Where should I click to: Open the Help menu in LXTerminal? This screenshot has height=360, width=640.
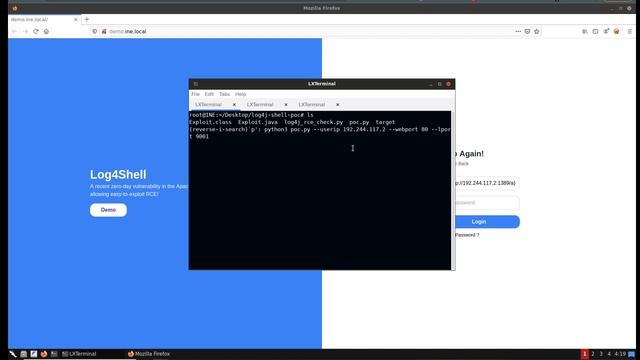240,94
